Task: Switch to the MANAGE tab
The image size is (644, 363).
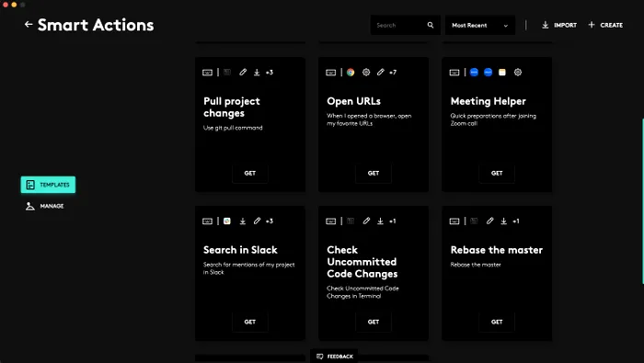Action: (x=45, y=206)
